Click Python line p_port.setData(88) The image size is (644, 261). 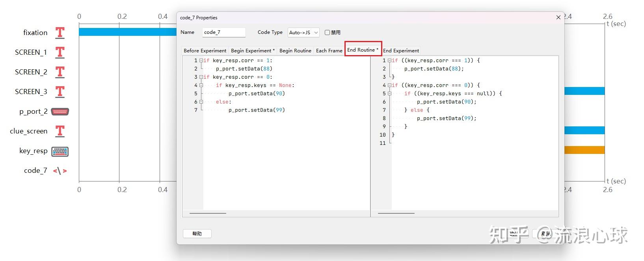coord(244,69)
